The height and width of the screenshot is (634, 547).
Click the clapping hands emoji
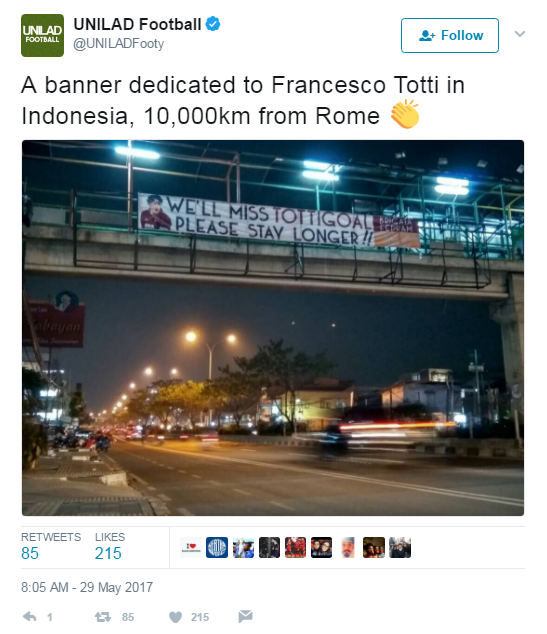click(405, 114)
